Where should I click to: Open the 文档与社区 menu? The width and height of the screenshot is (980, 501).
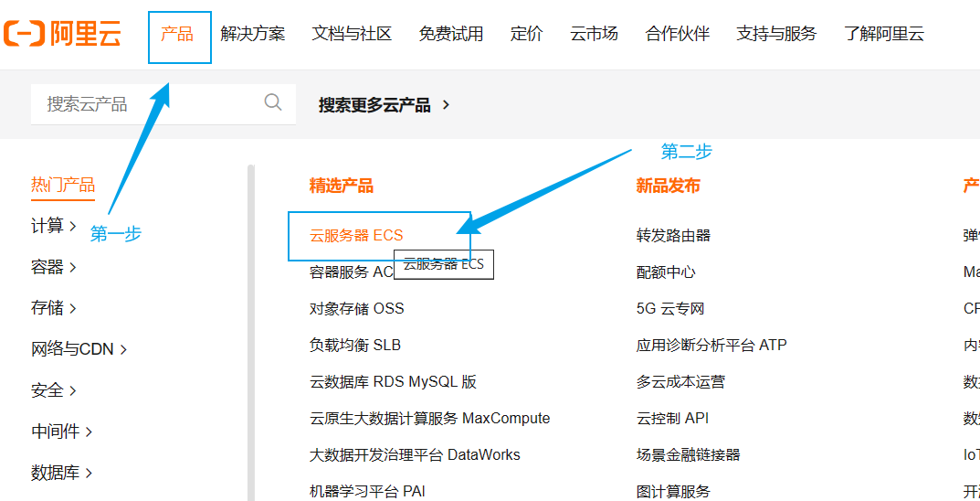pyautogui.click(x=352, y=34)
